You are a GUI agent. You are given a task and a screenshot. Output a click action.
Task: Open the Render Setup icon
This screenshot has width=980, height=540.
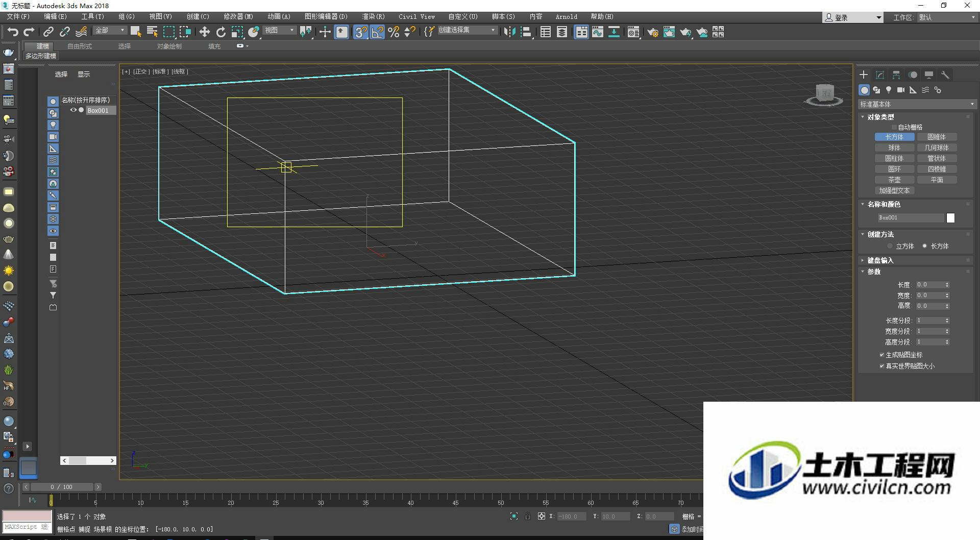click(653, 32)
